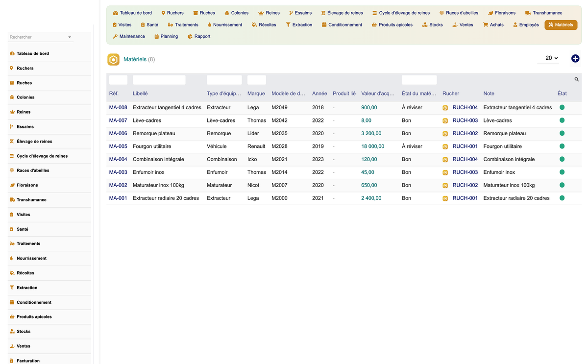588x364 pixels.
Task: Click Tableau de bord icon in sidebar
Action: click(12, 53)
